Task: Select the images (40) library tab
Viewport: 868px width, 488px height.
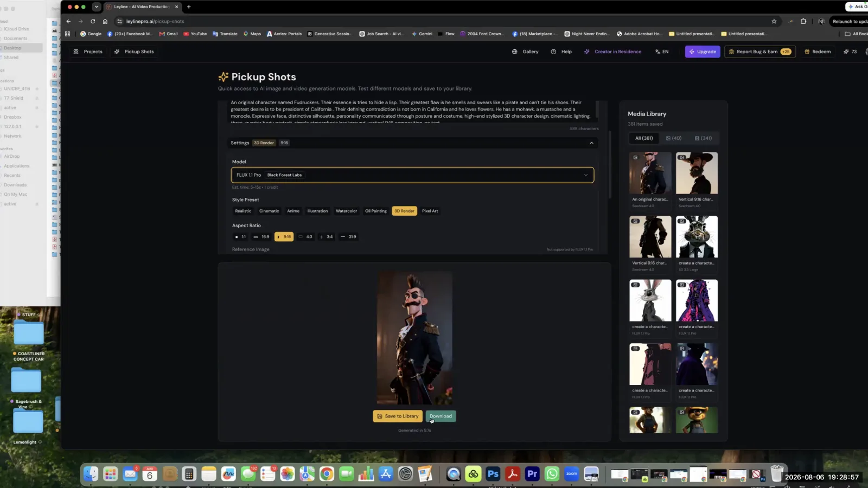Action: 674,138
